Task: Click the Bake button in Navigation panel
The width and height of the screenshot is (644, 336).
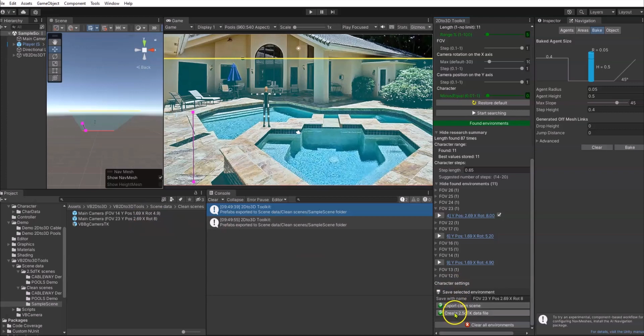Action: [629, 147]
